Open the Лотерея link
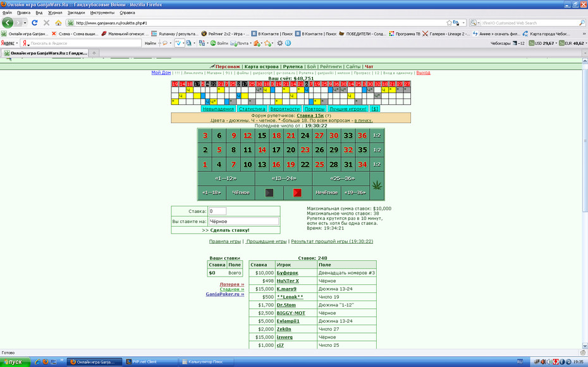 coord(232,285)
